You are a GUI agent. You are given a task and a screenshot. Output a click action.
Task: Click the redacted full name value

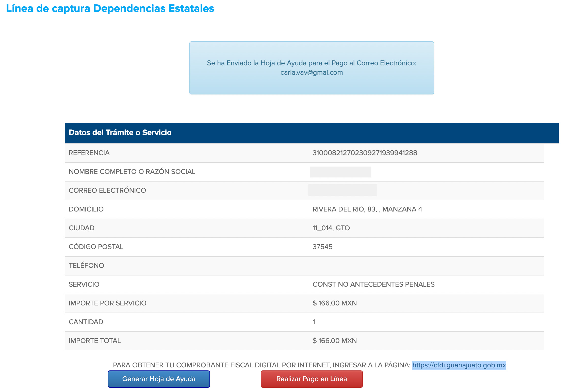(340, 172)
